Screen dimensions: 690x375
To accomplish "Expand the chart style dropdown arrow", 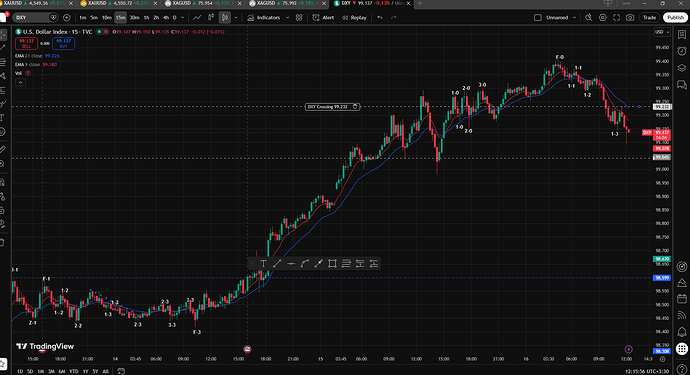I will 236,18.
